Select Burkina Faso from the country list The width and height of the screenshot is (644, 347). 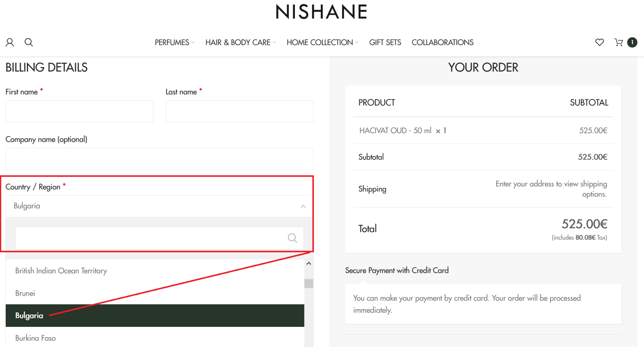36,338
